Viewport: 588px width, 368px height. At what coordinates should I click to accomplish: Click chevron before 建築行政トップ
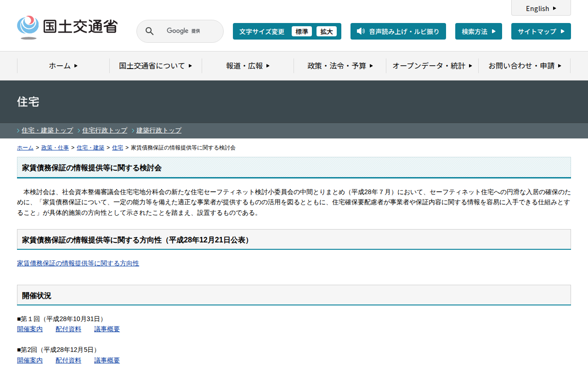133,131
